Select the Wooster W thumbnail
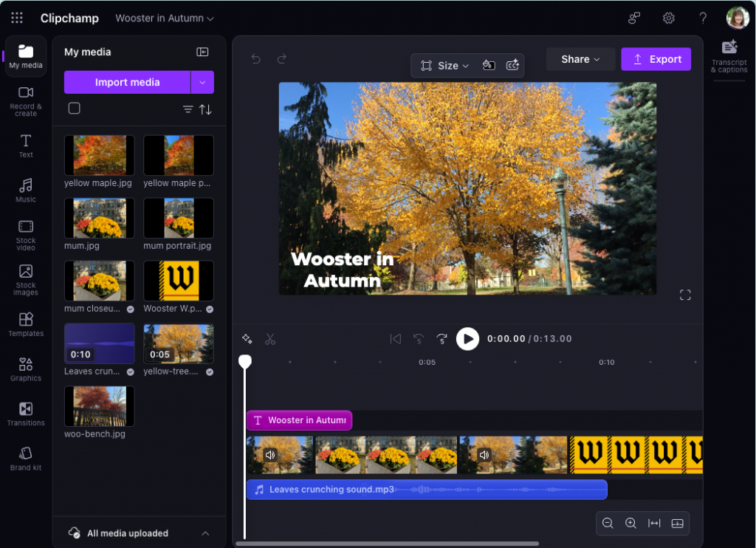This screenshot has height=548, width=756. click(x=179, y=281)
